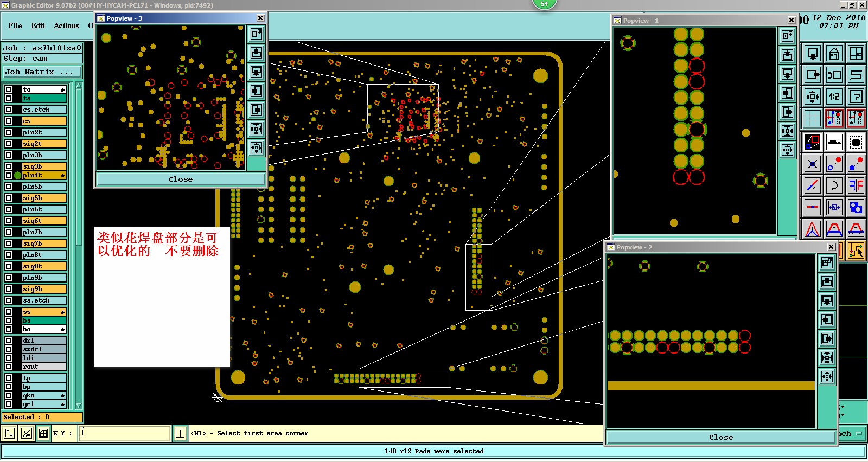
Task: Click the X Y coordinate input field
Action: tap(124, 433)
